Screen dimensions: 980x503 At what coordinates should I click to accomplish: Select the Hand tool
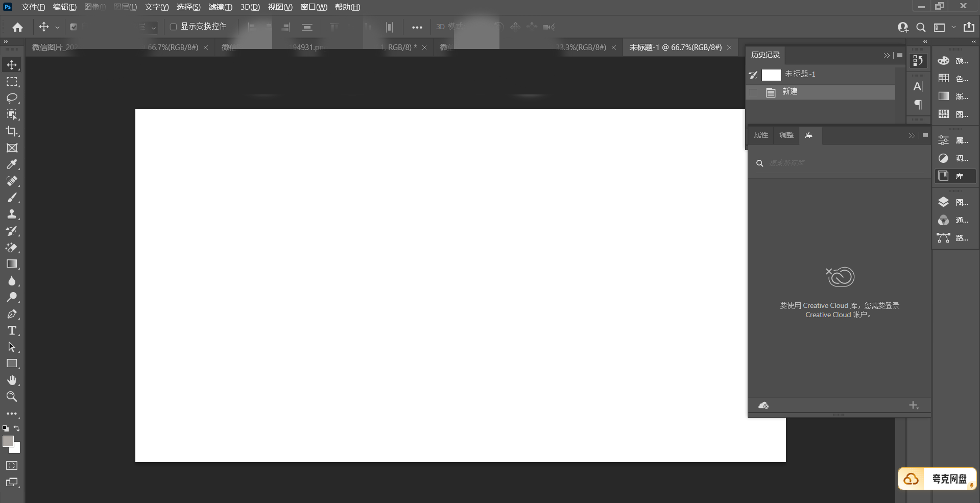click(x=12, y=380)
